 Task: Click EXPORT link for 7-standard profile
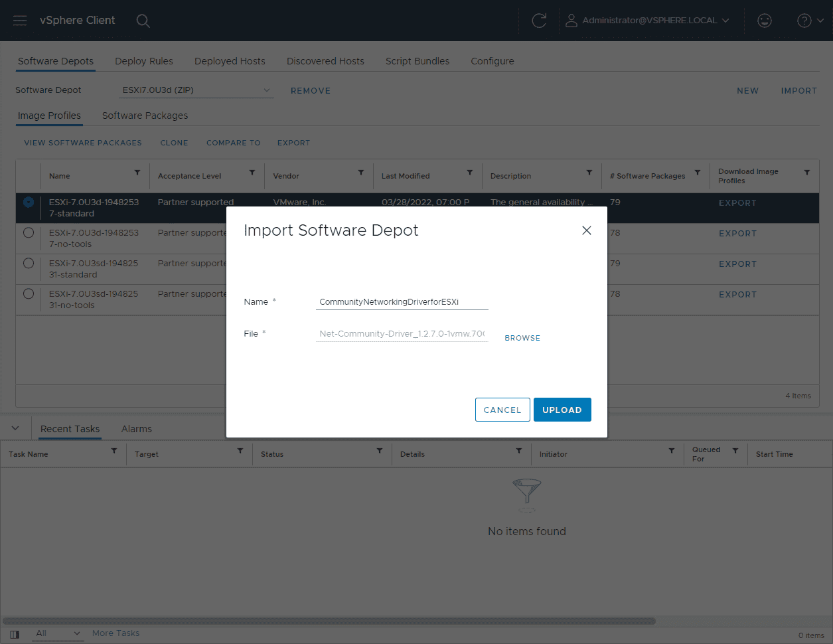tap(737, 203)
